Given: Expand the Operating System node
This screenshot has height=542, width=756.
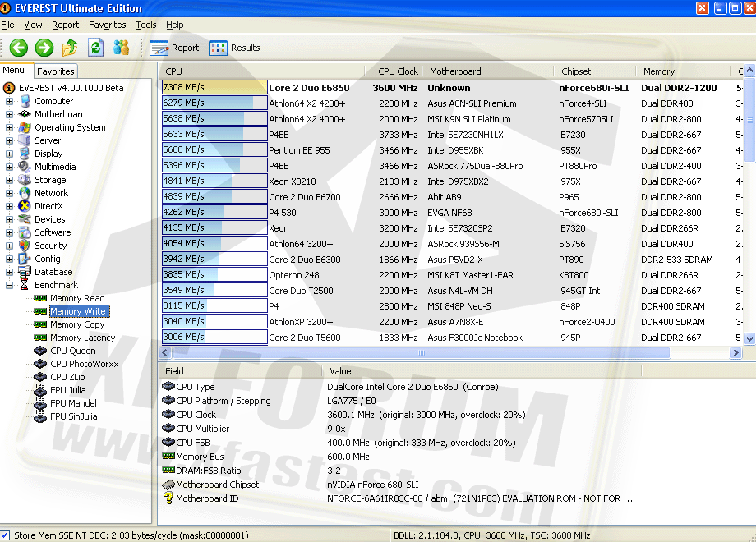Looking at the screenshot, I should (x=9, y=127).
